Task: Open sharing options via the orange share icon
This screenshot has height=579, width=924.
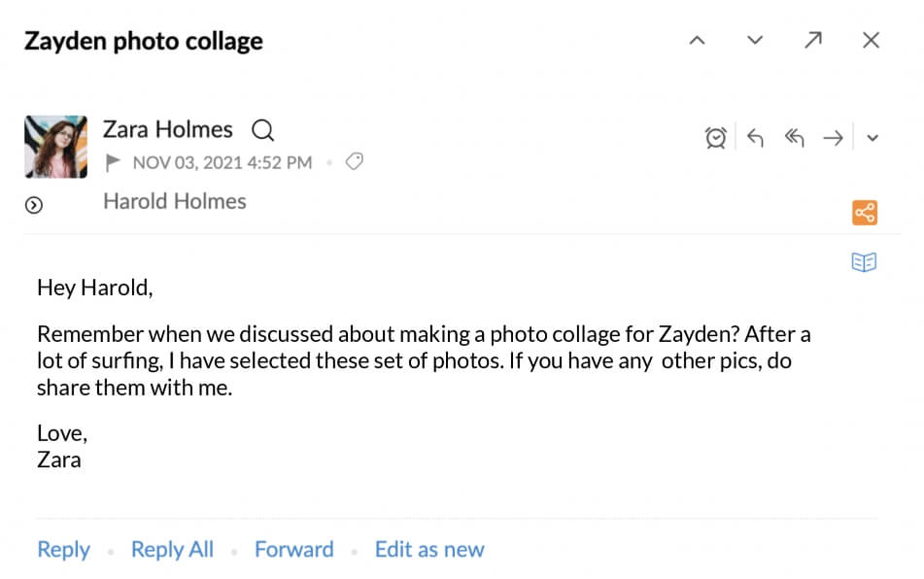Action: pos(863,212)
